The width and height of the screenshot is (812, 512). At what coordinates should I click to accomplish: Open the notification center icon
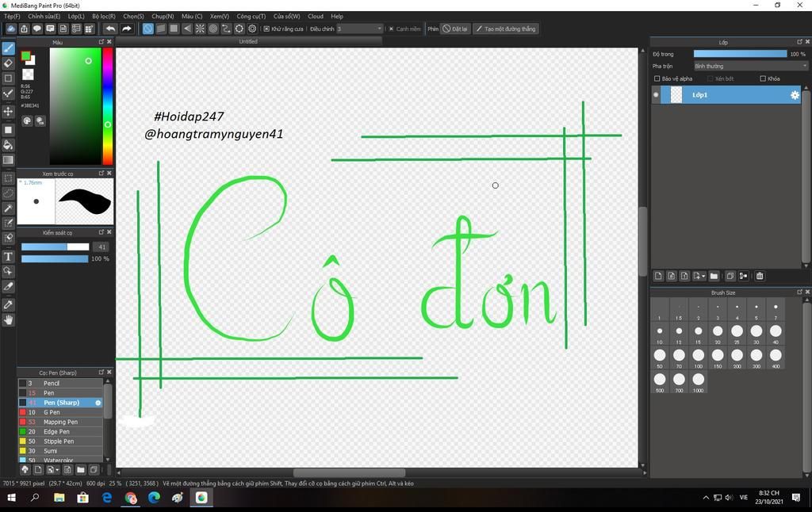point(796,498)
